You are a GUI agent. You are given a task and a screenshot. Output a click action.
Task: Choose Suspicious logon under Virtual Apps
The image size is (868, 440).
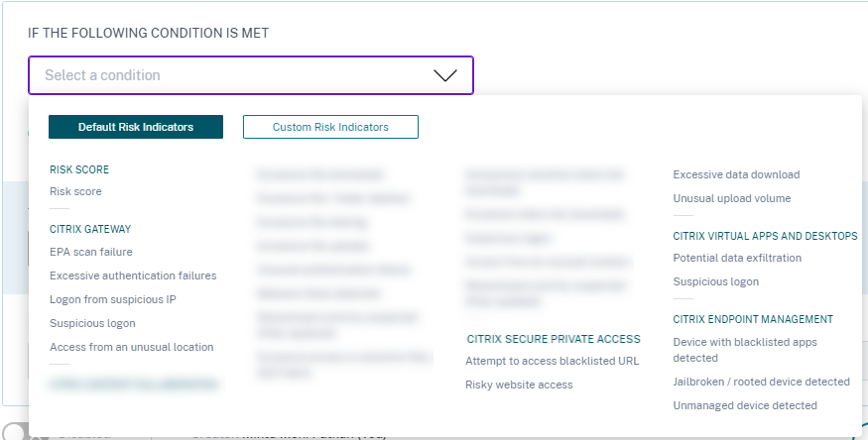(715, 281)
